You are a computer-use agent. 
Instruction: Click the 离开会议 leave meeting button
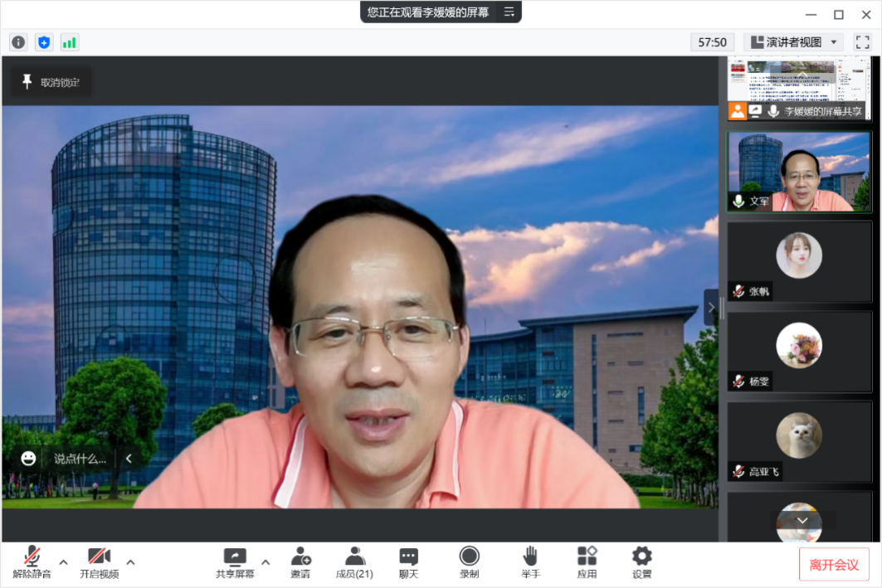click(833, 564)
